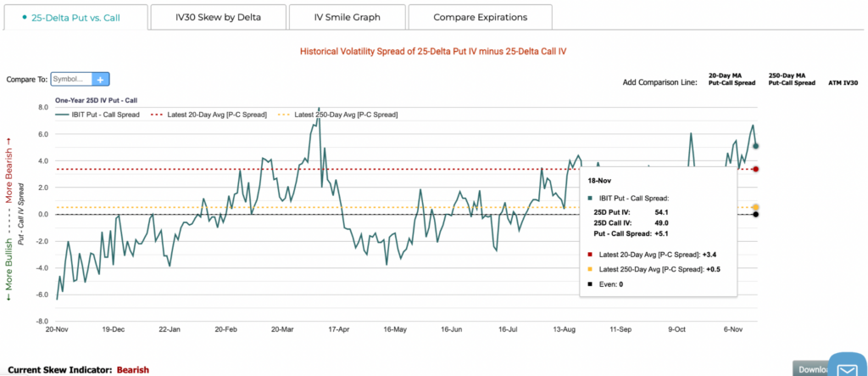Click the yellow 250-day average endpoint dot
This screenshot has width=868, height=376.
(756, 207)
